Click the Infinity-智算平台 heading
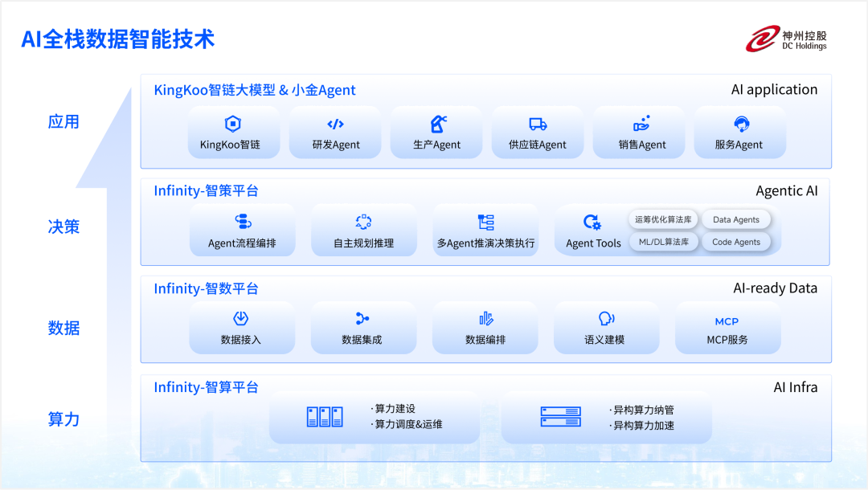Screen dimensions: 868x490 (x=206, y=387)
